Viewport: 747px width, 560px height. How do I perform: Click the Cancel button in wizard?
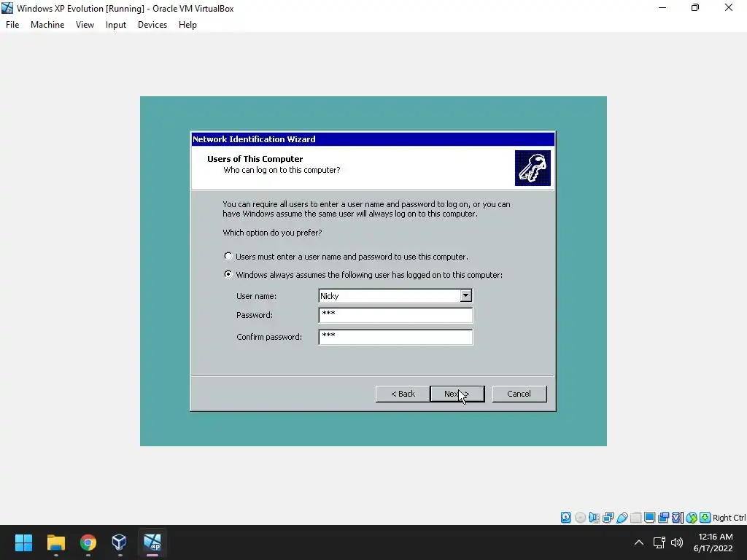point(519,394)
